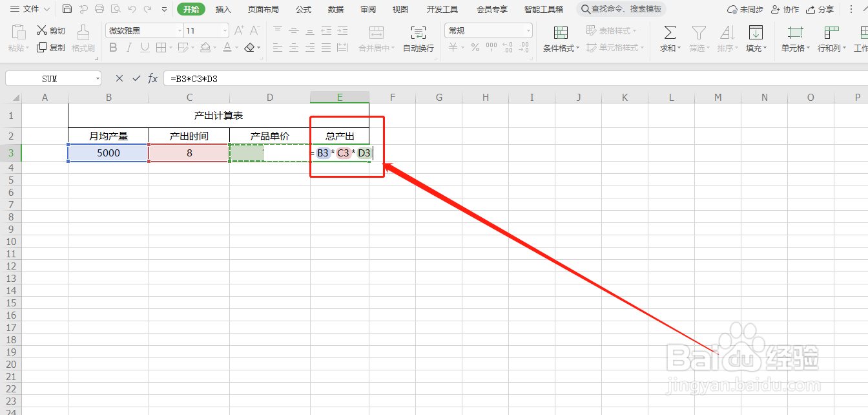The height and width of the screenshot is (415, 868).
Task: Click column header F
Action: click(x=392, y=98)
